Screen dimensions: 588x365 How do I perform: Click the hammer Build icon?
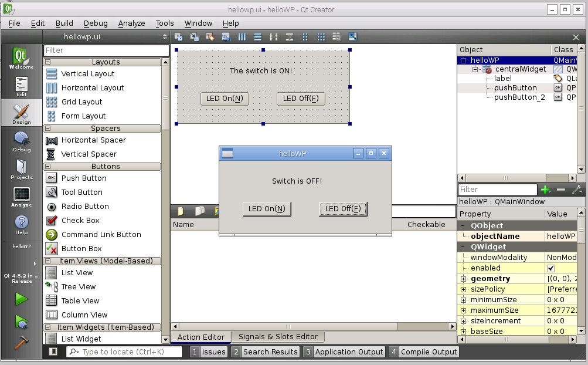(22, 343)
